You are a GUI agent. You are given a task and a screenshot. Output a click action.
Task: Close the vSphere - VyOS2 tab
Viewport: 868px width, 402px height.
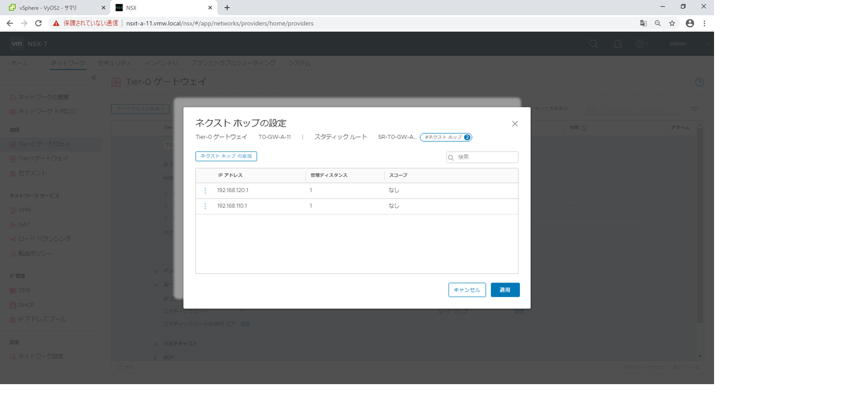click(103, 8)
